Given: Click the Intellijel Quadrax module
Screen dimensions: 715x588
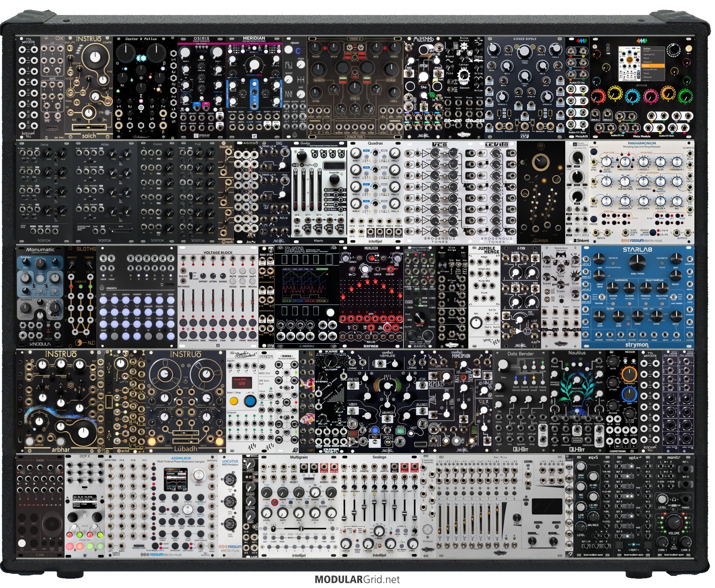Looking at the screenshot, I should [375, 192].
